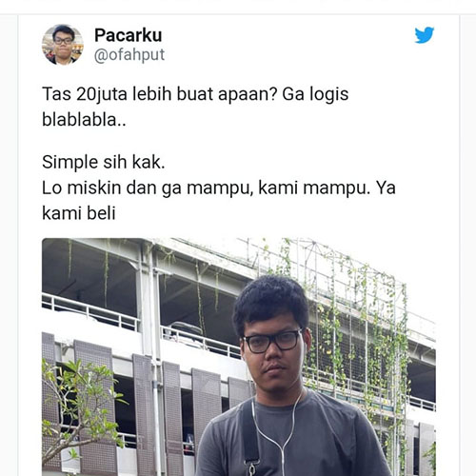Select the 'Simple sih kak.' line
Viewport: 476px width, 476px height.
click(104, 162)
